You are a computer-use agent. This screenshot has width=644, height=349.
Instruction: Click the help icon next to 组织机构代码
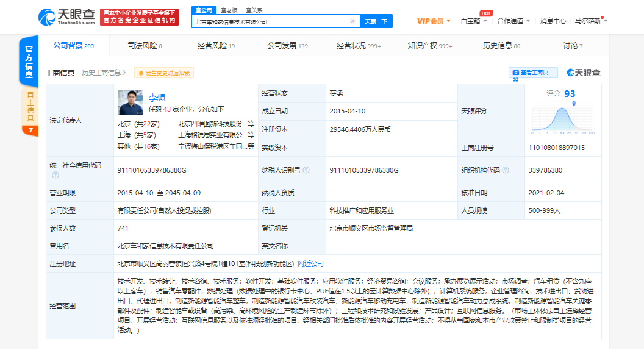pos(506,170)
